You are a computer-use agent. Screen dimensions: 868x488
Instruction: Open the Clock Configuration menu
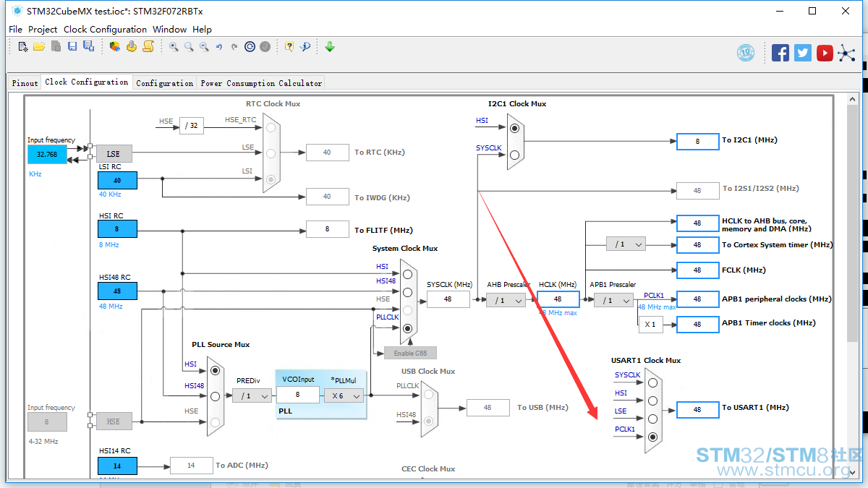[x=105, y=30]
